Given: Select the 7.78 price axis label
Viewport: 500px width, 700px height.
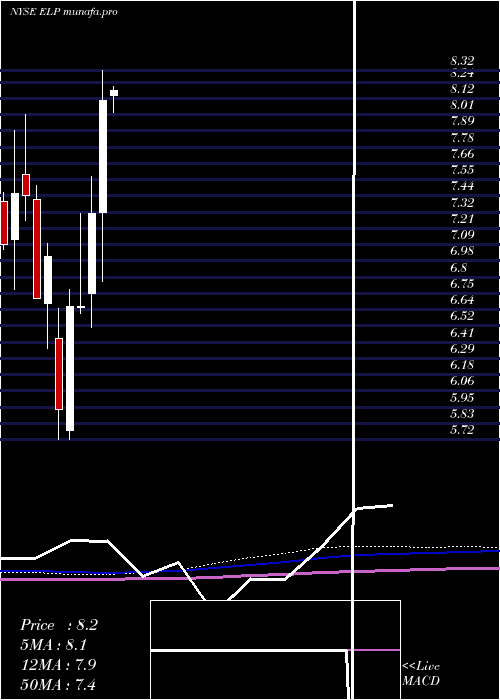Looking at the screenshot, I should pos(462,138).
